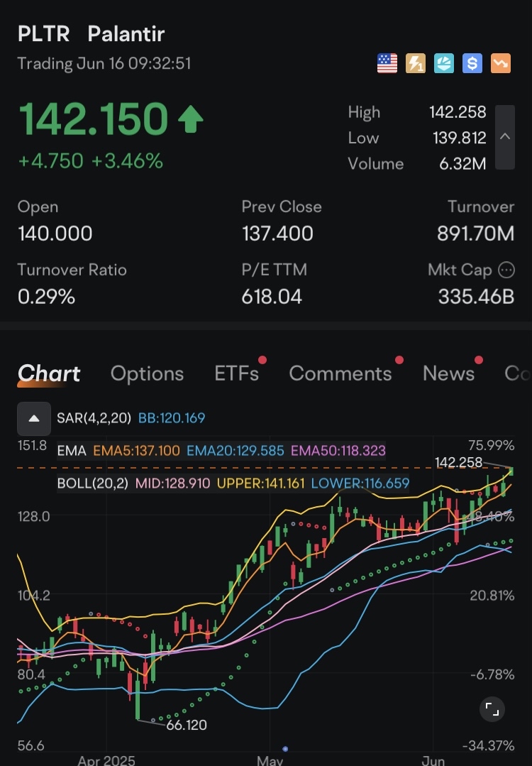Tap the US flag market icon

click(387, 63)
